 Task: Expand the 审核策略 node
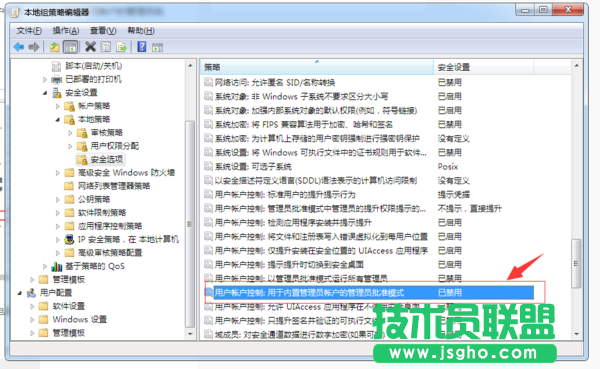70,133
